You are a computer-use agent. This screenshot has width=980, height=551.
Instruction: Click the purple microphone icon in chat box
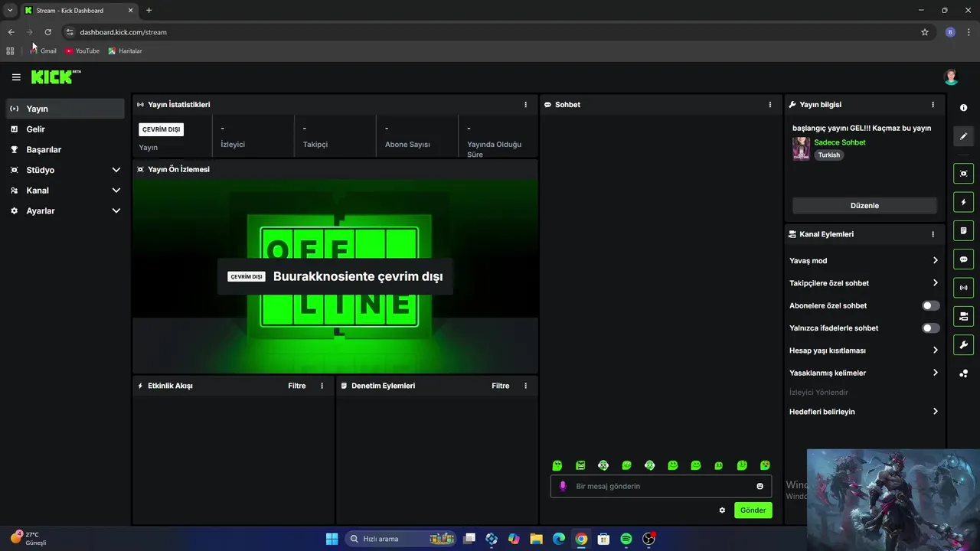click(563, 486)
